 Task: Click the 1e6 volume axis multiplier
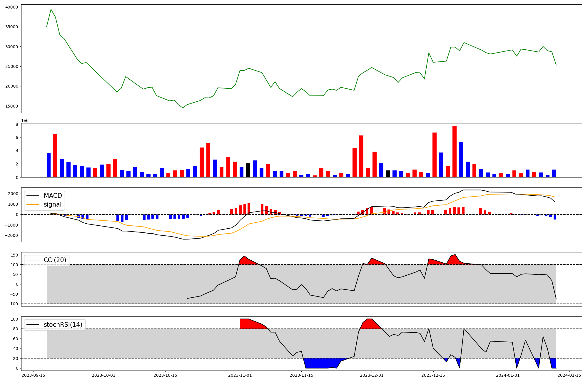(x=25, y=121)
